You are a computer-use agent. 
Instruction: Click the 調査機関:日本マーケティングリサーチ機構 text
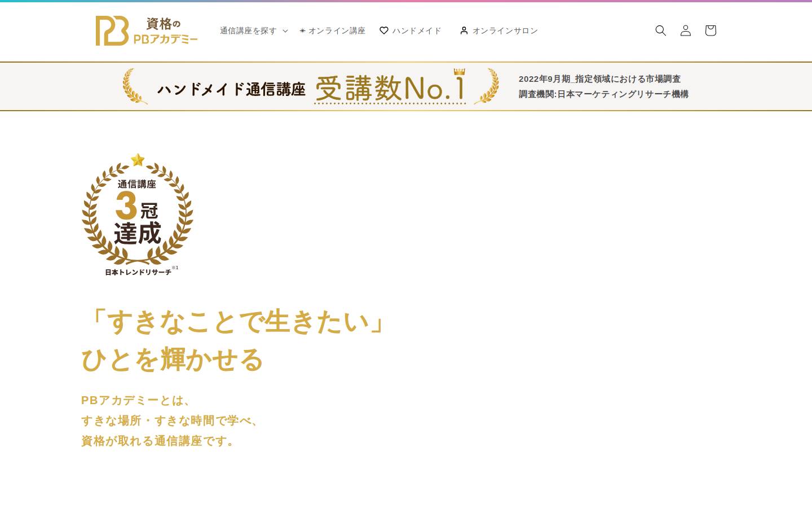603,94
